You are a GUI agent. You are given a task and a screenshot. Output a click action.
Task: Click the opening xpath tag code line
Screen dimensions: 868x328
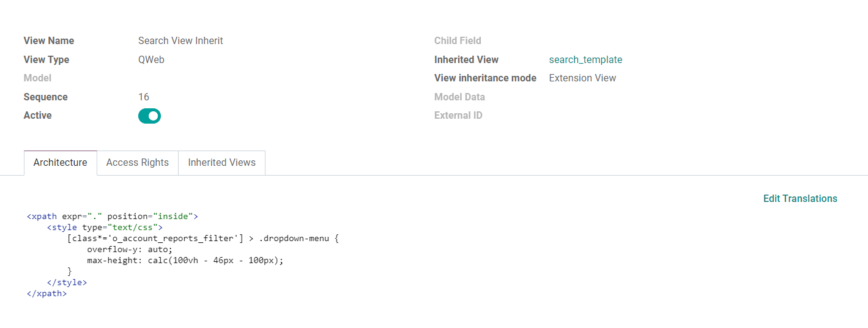(x=113, y=216)
